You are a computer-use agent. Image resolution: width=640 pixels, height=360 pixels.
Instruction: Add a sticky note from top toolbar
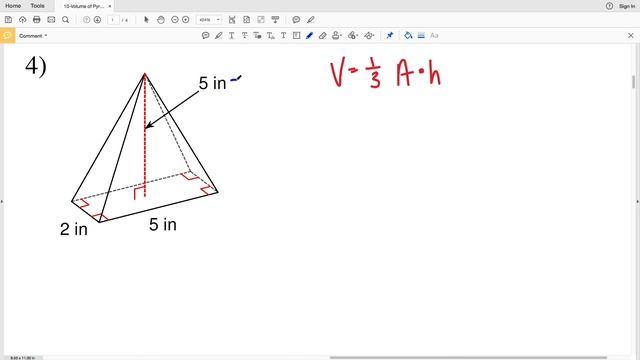[296, 20]
